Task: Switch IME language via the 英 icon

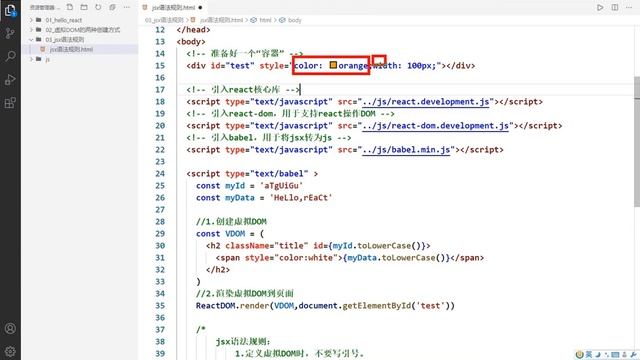Action: [589, 354]
